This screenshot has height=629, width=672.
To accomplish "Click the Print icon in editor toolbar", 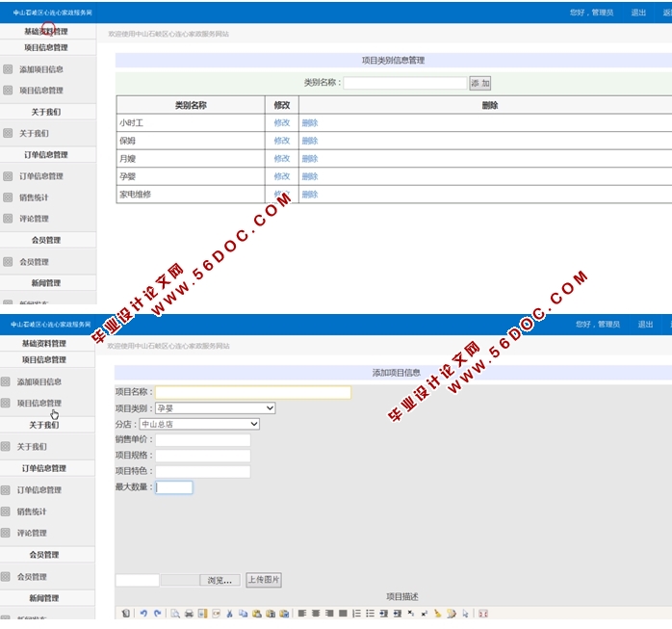I will click(x=189, y=614).
